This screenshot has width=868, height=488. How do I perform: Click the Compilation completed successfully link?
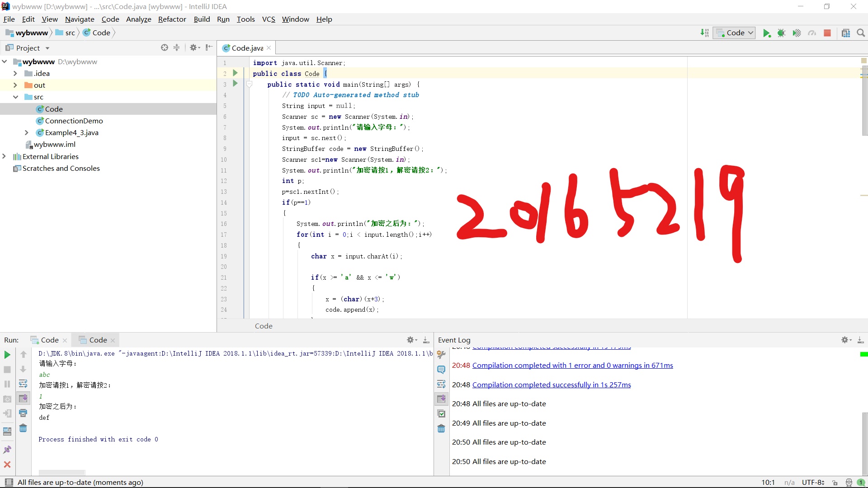pos(552,385)
